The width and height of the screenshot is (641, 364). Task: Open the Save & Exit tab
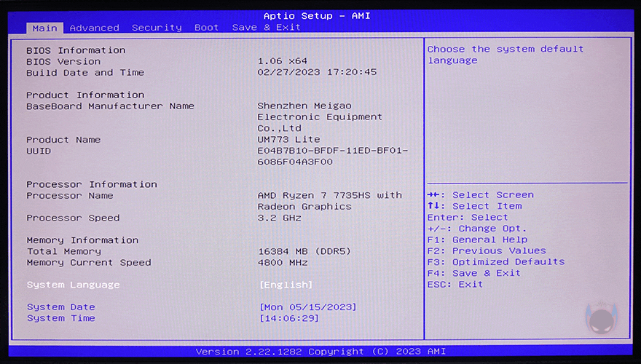point(266,28)
